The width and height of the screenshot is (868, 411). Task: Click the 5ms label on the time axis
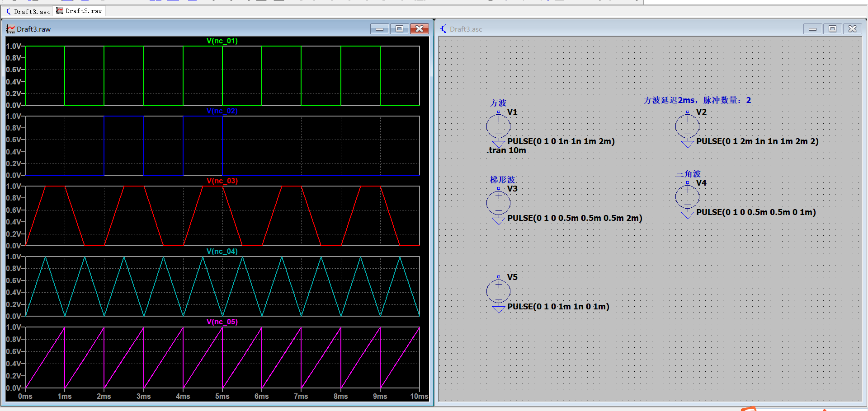click(222, 396)
